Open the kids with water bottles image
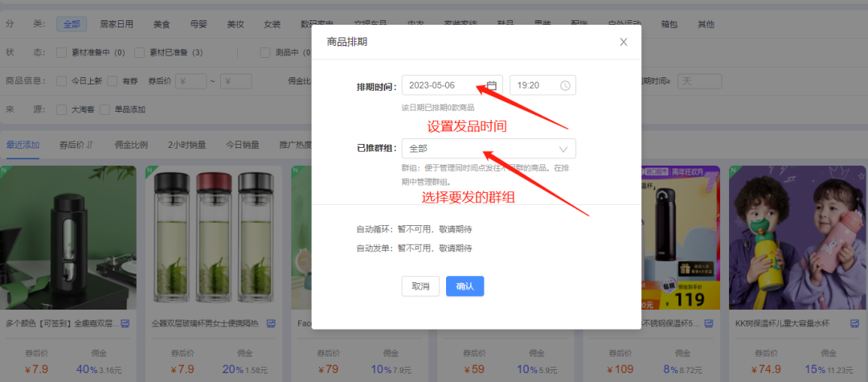 click(x=798, y=237)
